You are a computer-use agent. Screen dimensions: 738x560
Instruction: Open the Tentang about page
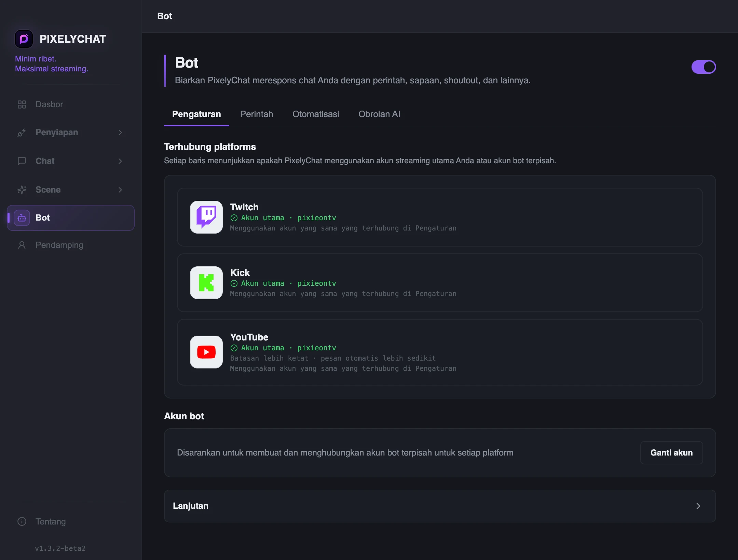(x=71, y=521)
